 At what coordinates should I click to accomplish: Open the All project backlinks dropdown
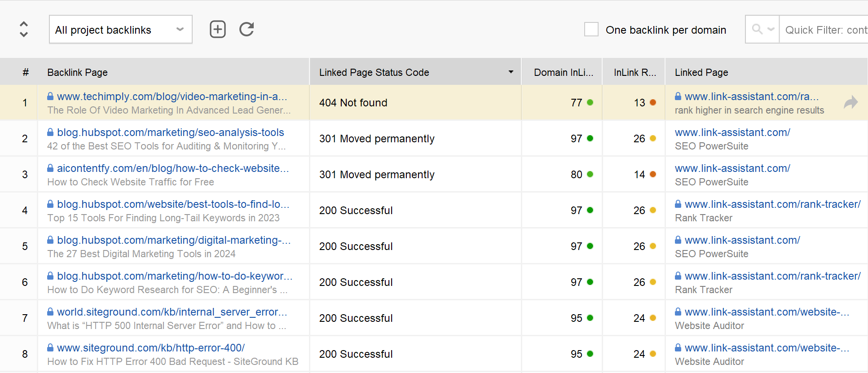pyautogui.click(x=121, y=30)
